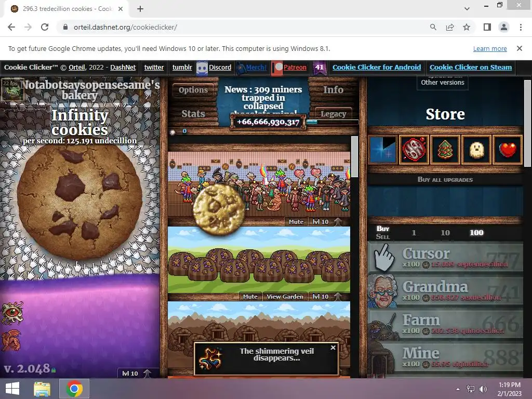Upgrade grandma row level arrow
Viewport: 532px width, 399px height.
pos(338,221)
